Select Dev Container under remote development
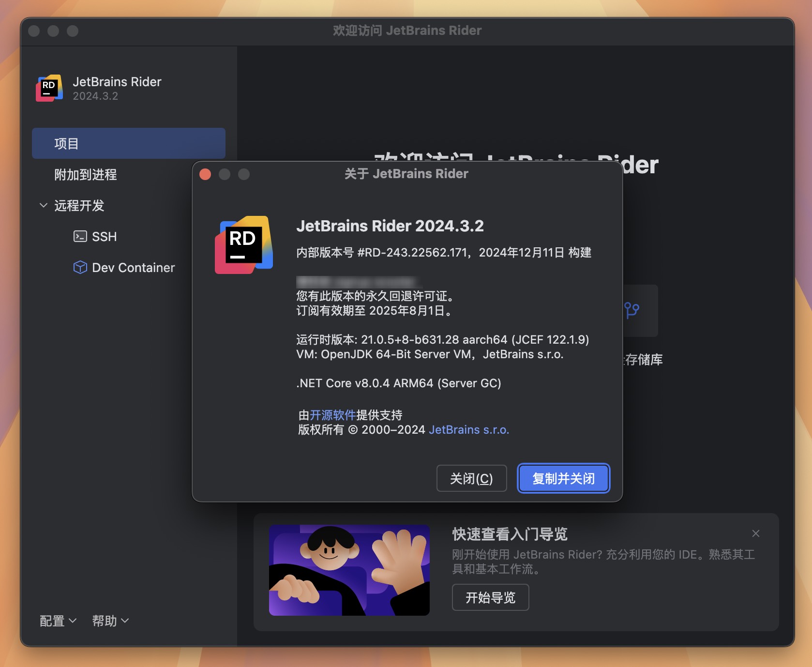Image resolution: width=812 pixels, height=667 pixels. 133,268
